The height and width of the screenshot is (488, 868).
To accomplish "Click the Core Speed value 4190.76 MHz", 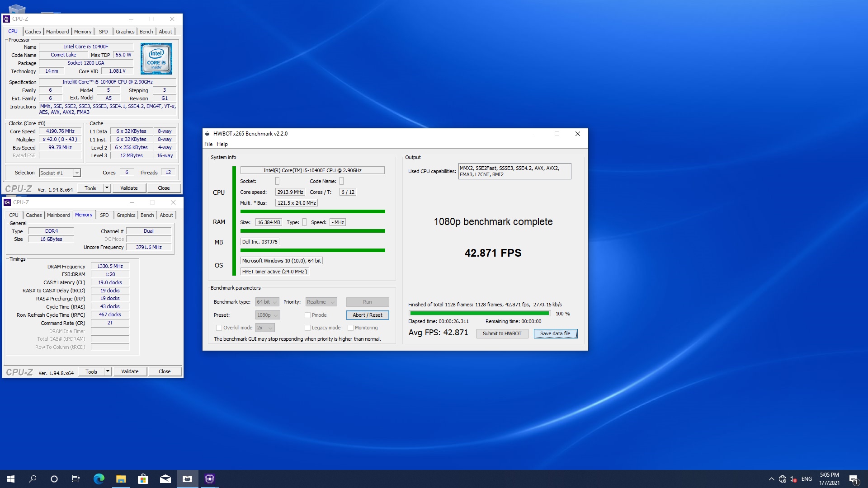I will tap(60, 131).
